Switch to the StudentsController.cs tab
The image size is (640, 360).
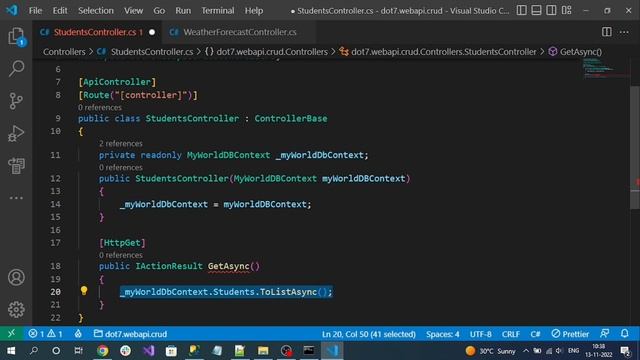98,32
